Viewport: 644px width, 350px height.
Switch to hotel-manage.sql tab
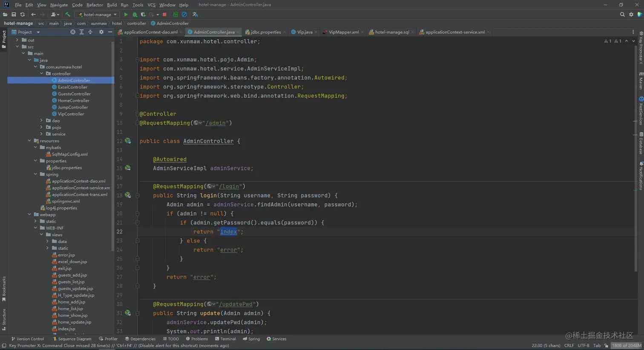392,32
